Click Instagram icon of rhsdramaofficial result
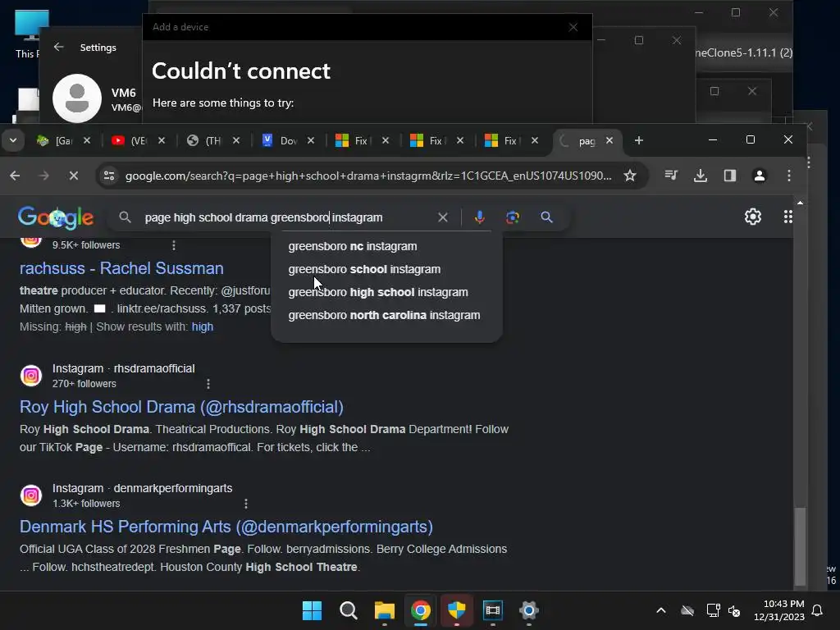Viewport: 840px width, 630px height. coord(31,376)
